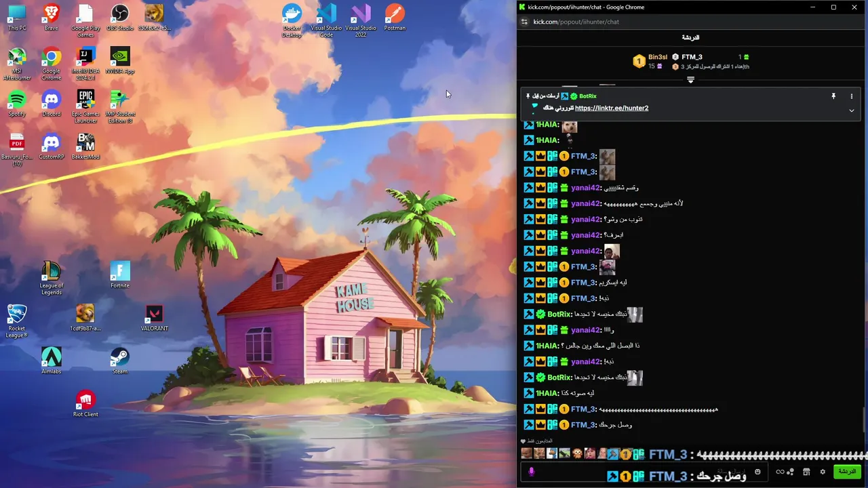
Task: Open NVIDIA App desktop icon
Action: (x=120, y=61)
